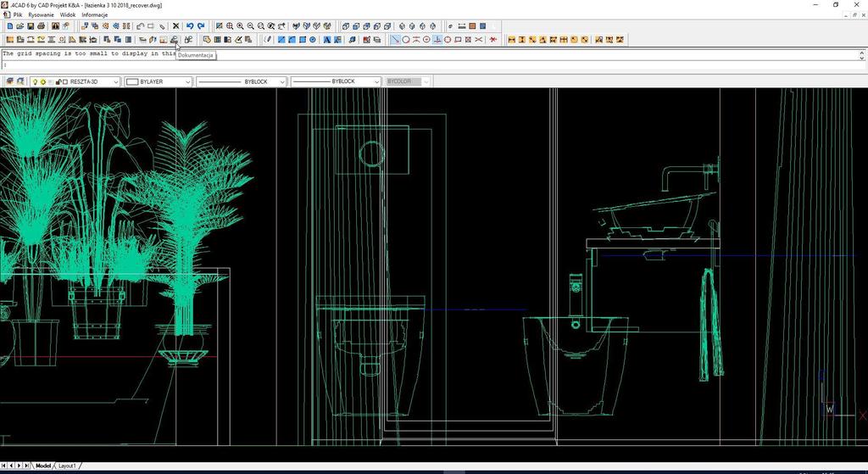Redo the last undone action

(x=201, y=26)
